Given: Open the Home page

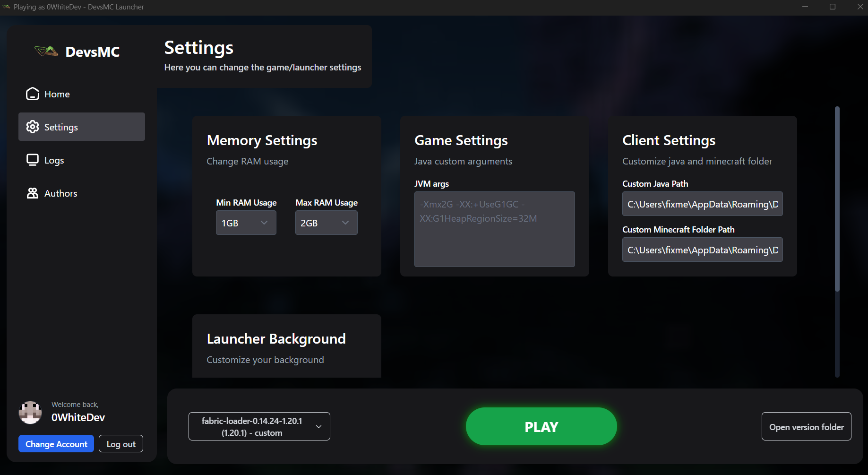Looking at the screenshot, I should pos(82,94).
